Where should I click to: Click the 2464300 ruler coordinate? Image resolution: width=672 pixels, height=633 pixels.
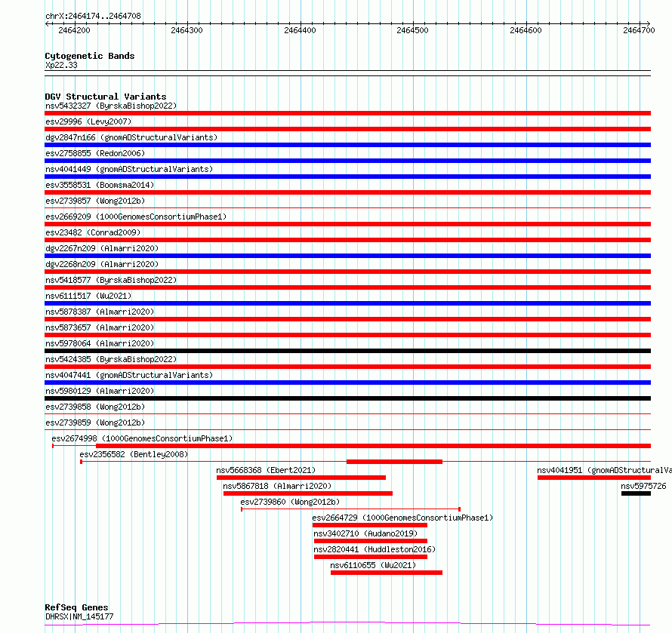pos(186,30)
